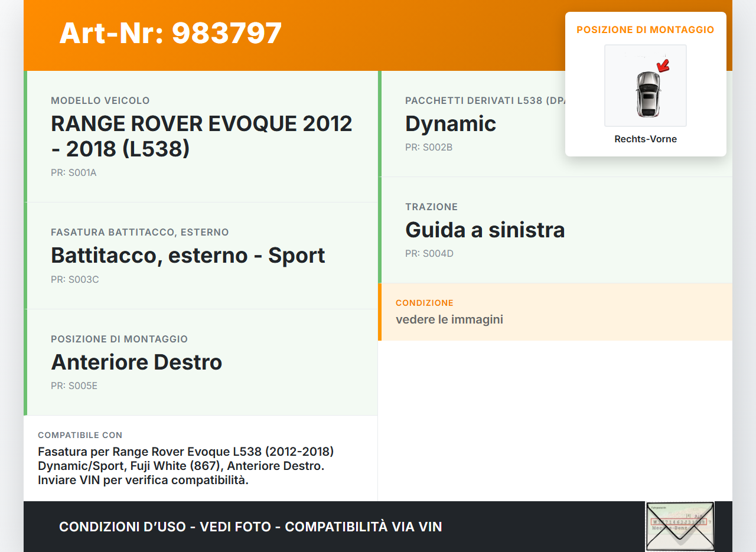The image size is (756, 552).
Task: Select the Range Rover Evoque model title
Action: coord(201,136)
